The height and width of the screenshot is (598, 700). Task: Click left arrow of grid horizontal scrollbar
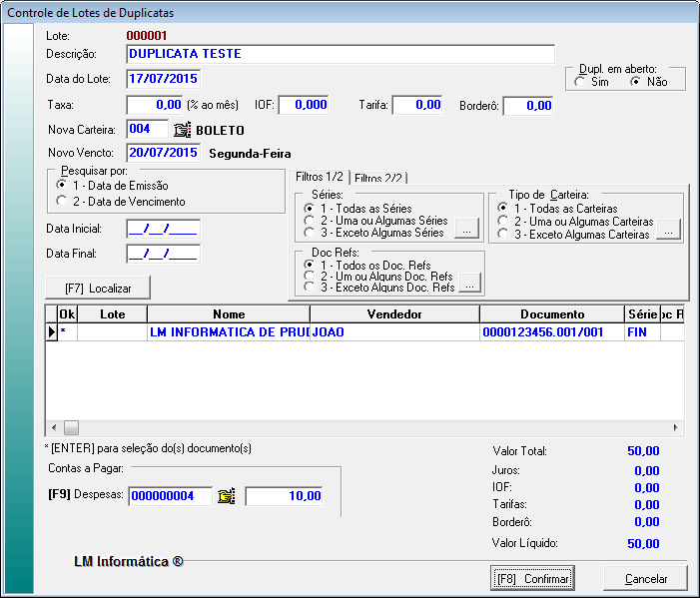coord(53,426)
